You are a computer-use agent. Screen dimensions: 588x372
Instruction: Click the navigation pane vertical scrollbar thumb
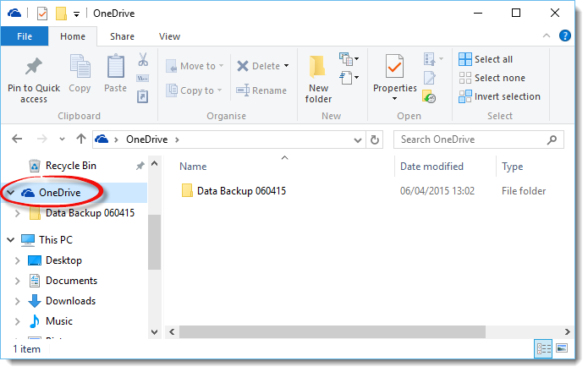point(154,243)
